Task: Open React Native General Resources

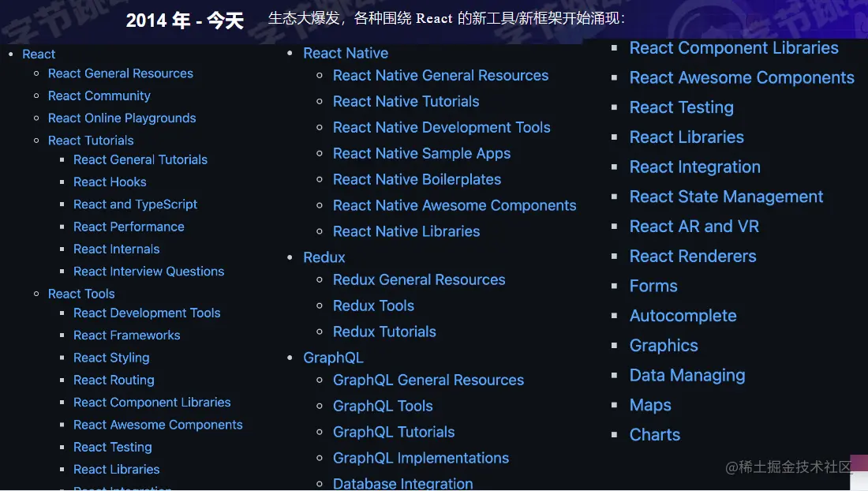Action: (440, 75)
